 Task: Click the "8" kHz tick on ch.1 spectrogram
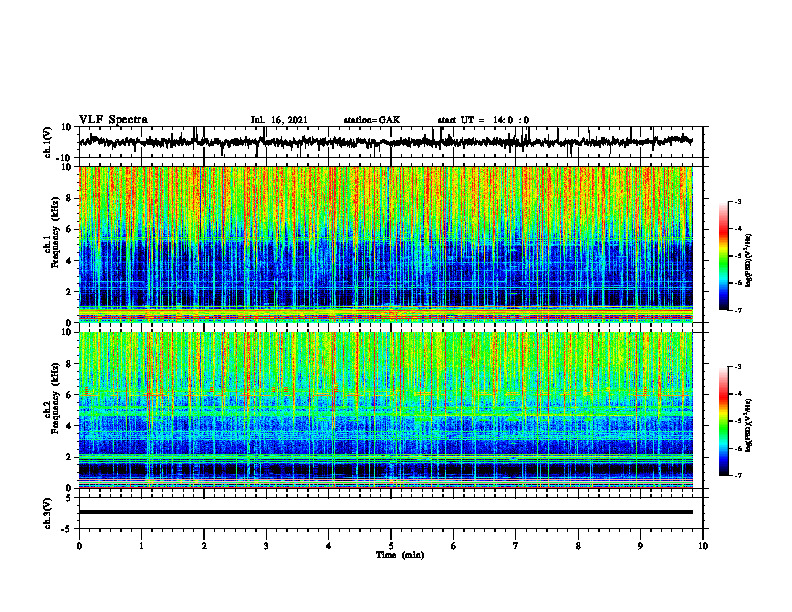(x=70, y=198)
